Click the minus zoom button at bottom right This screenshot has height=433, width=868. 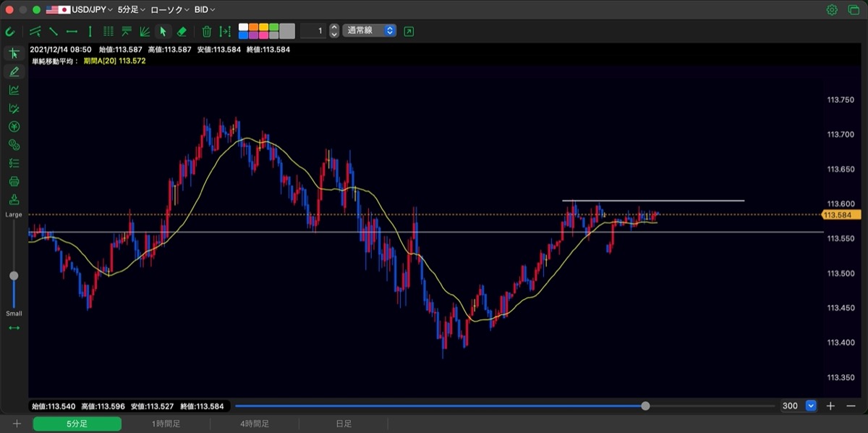850,406
